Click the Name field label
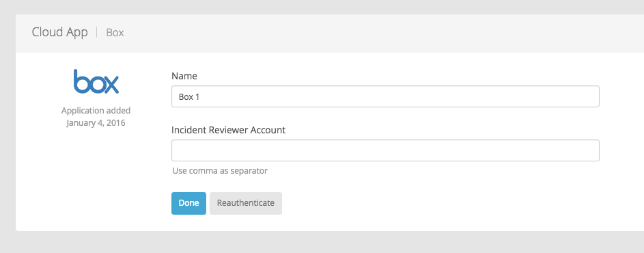Screen dimensions: 644x253 [184, 76]
